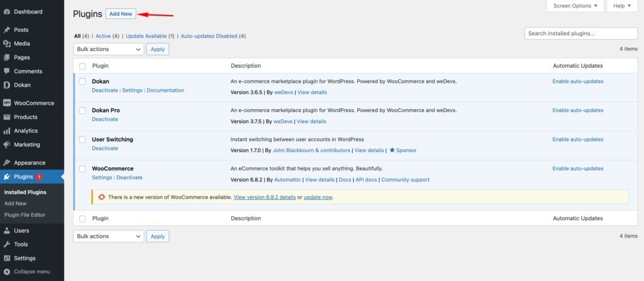Enable auto-updates for Dokan Pro
Screen dimensions: 644x281
578,111
